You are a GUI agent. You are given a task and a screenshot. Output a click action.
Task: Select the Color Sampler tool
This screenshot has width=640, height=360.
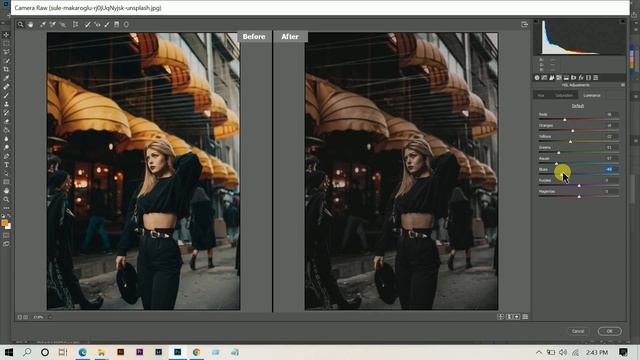tap(53, 24)
